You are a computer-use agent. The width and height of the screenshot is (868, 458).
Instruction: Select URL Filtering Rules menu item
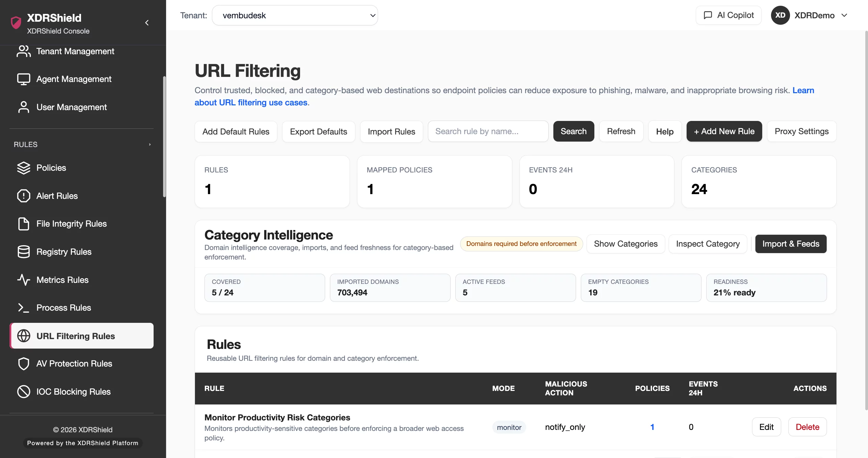(x=81, y=336)
